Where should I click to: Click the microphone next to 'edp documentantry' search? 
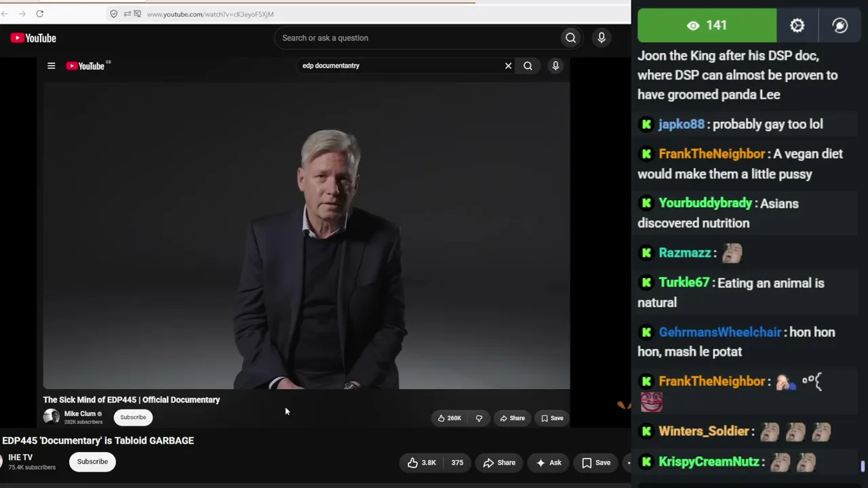pos(555,66)
